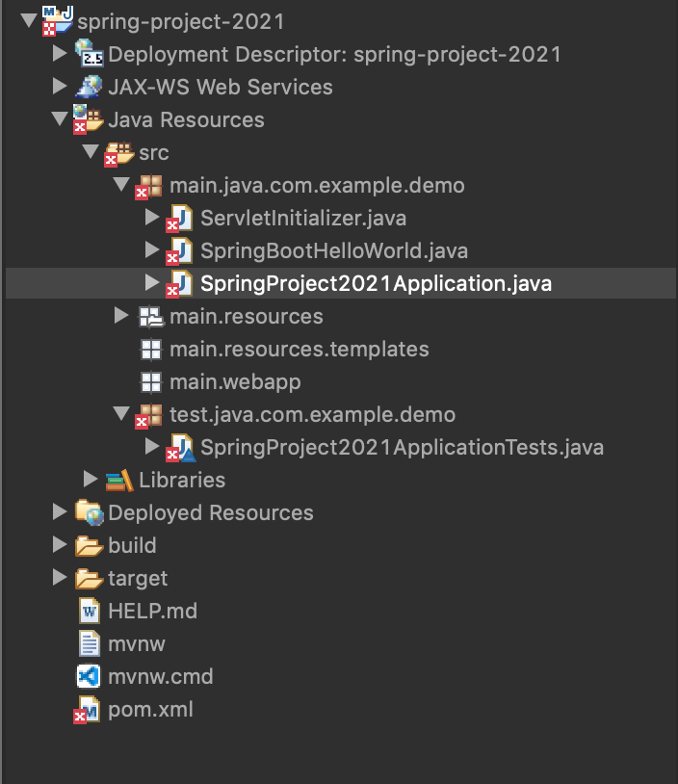
Task: Select the 'Deployed Resources' label
Action: click(x=211, y=513)
